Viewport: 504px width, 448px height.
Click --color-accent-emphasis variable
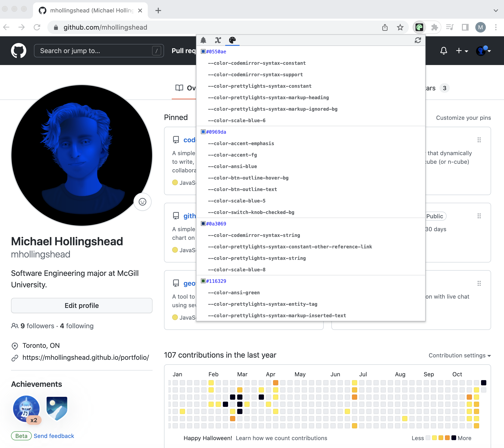(241, 143)
